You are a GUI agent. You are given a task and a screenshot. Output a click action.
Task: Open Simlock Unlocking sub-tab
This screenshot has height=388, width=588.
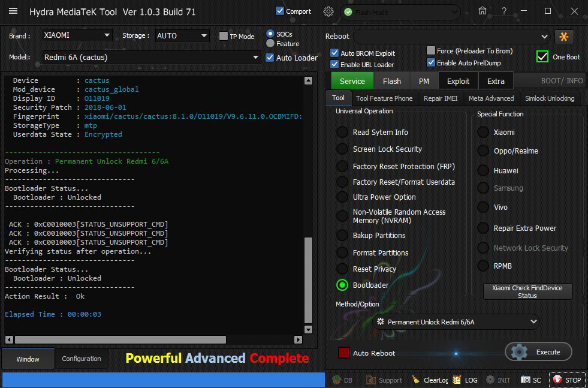[550, 98]
